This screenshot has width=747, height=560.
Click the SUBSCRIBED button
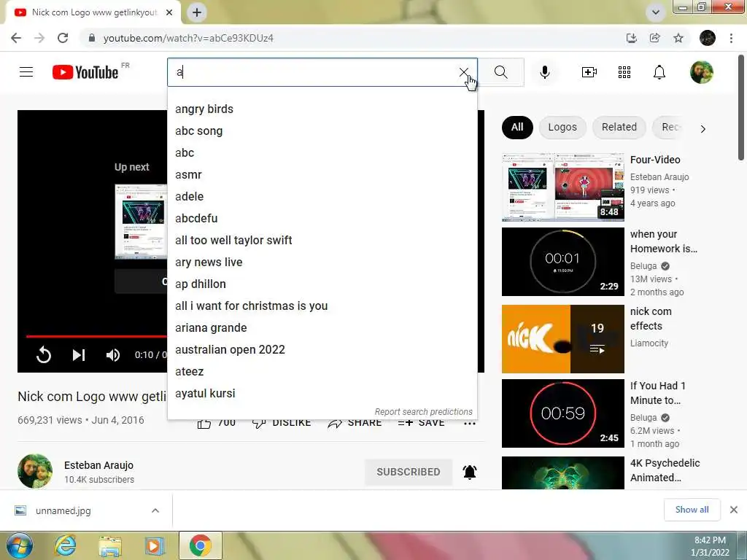[x=409, y=472]
